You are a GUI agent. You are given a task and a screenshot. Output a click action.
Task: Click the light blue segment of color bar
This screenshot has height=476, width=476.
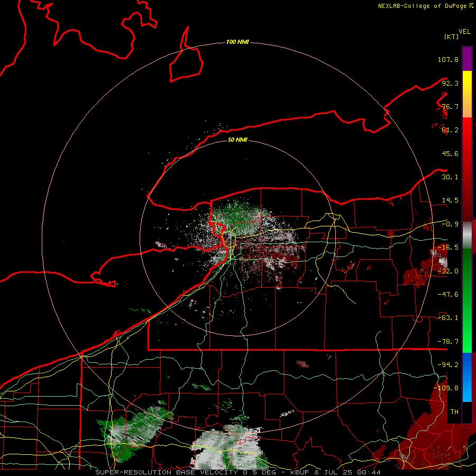pyautogui.click(x=467, y=390)
